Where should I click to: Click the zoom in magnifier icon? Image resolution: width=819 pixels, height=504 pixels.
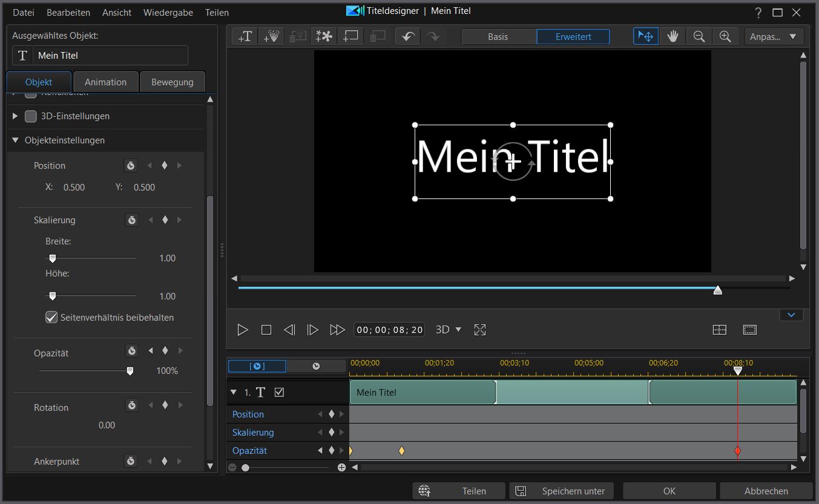click(x=725, y=36)
